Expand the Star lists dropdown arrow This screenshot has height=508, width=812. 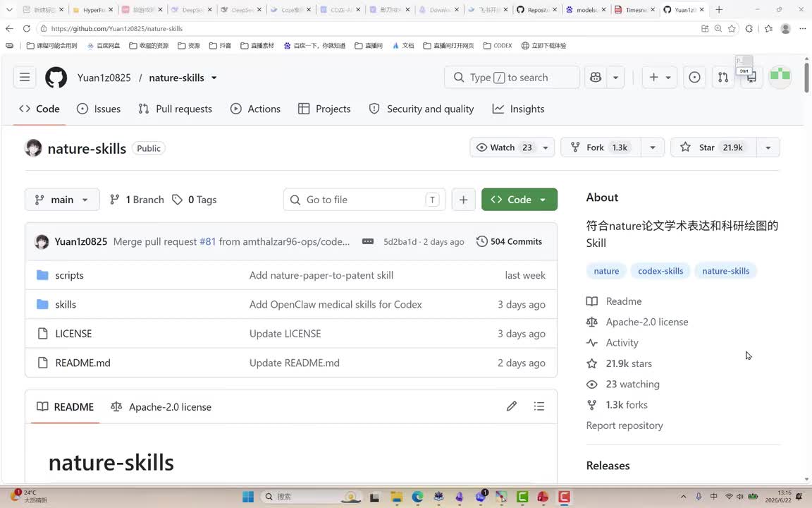(x=768, y=147)
